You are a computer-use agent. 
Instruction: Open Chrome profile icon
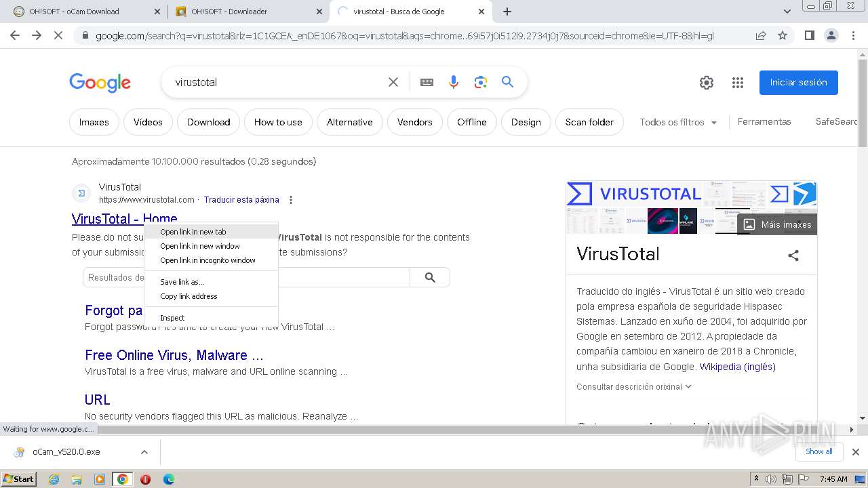(831, 35)
